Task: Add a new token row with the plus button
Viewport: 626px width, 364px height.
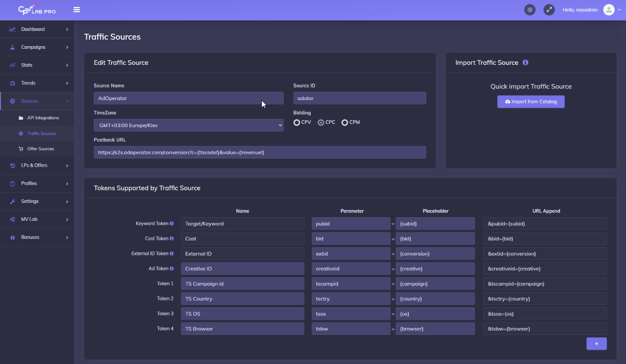Action: [x=596, y=344]
